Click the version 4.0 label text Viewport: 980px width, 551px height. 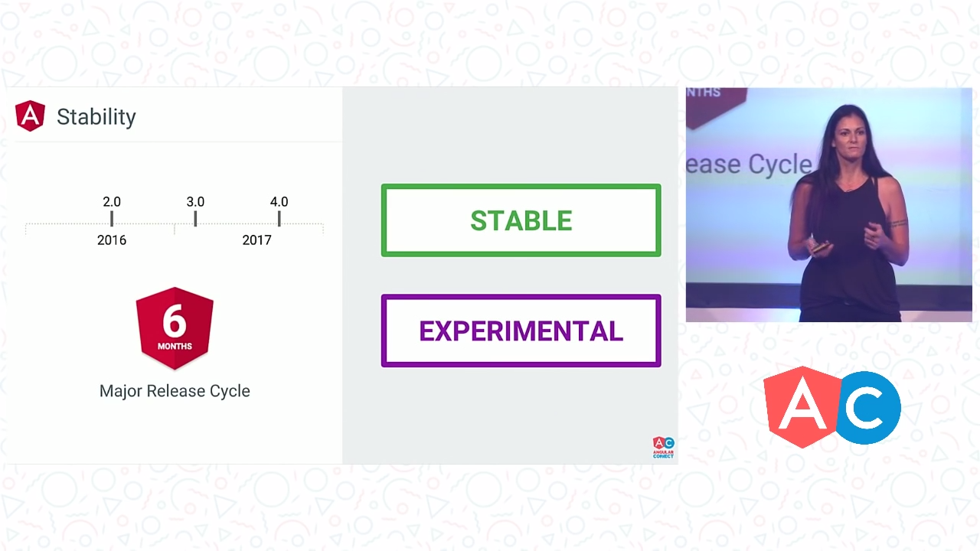coord(279,201)
